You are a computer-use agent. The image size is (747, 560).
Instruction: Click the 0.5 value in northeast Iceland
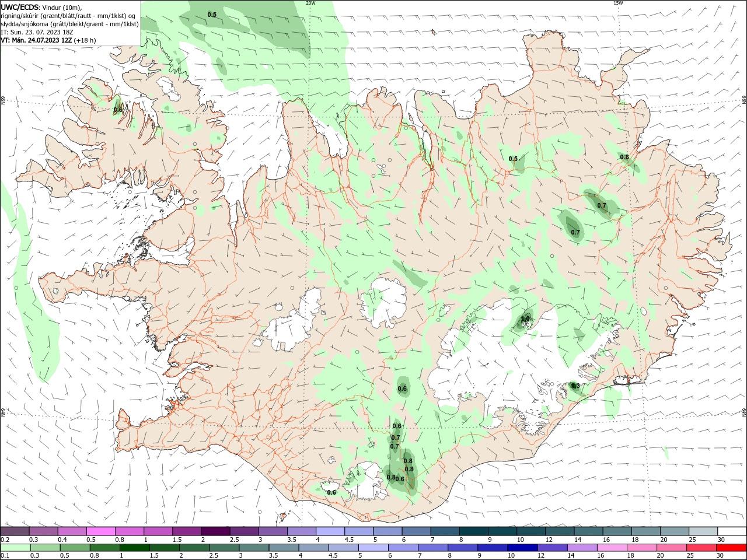point(513,159)
